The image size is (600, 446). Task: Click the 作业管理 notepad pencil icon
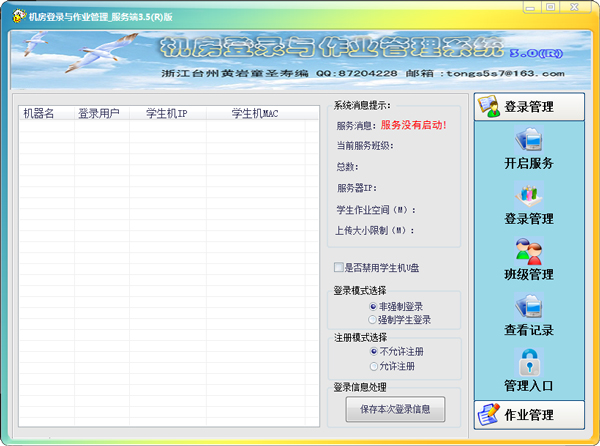pyautogui.click(x=488, y=414)
